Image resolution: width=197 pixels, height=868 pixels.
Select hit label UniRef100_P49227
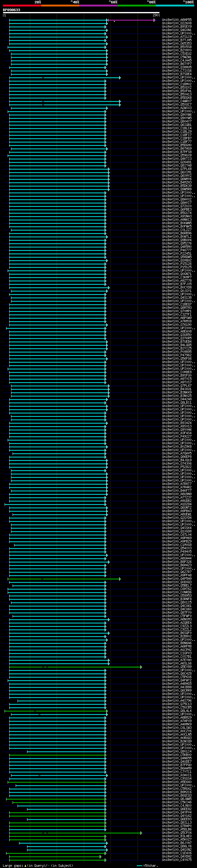(x=176, y=436)
